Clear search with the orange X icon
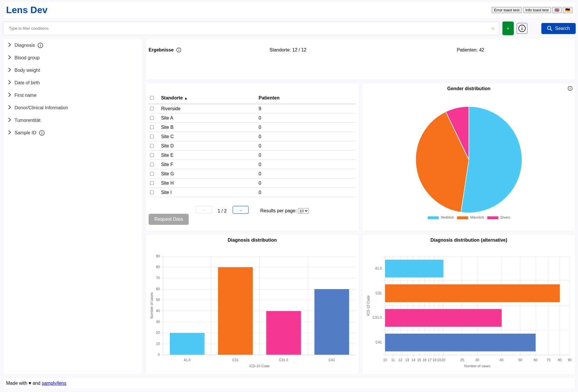The width and height of the screenshot is (578, 392). pyautogui.click(x=493, y=28)
